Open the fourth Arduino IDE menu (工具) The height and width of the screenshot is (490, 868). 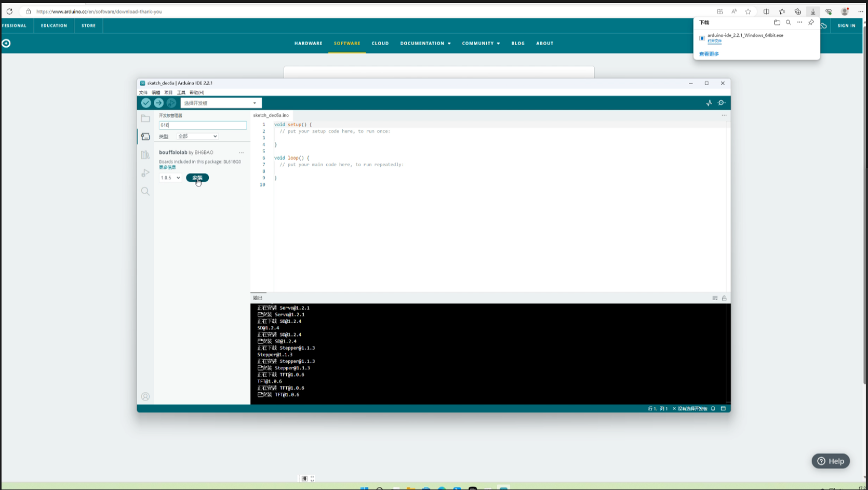181,93
